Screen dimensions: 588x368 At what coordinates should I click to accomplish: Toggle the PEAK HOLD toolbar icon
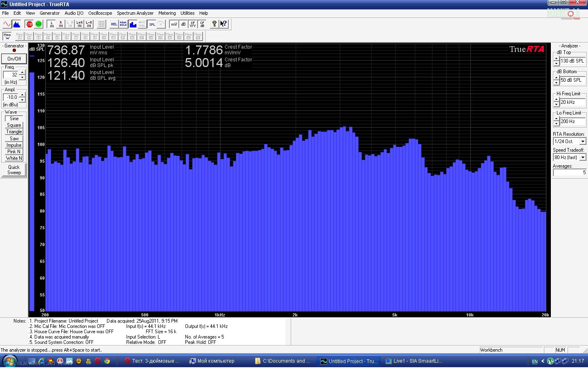tap(123, 25)
